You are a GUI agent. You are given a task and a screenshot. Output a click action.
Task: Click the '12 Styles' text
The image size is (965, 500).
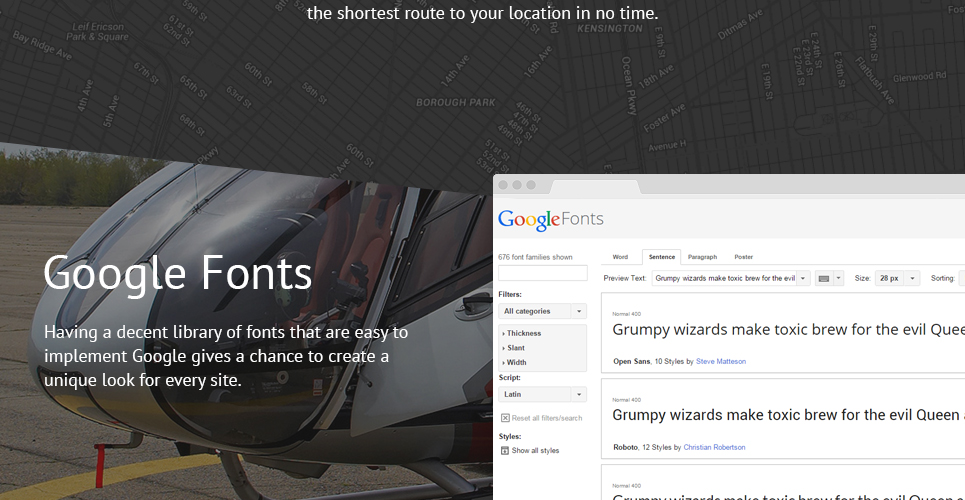[657, 447]
